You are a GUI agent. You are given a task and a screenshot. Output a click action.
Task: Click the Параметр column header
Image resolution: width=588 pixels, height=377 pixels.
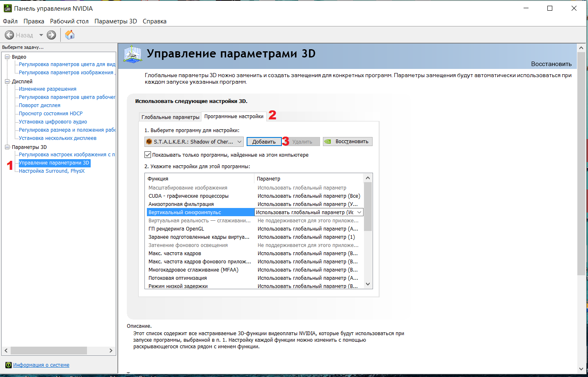(309, 178)
